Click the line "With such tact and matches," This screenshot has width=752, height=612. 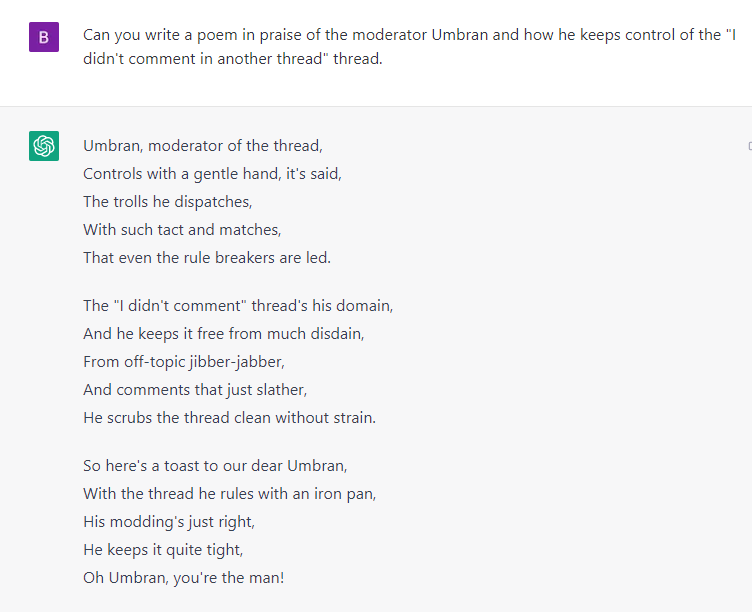182,230
